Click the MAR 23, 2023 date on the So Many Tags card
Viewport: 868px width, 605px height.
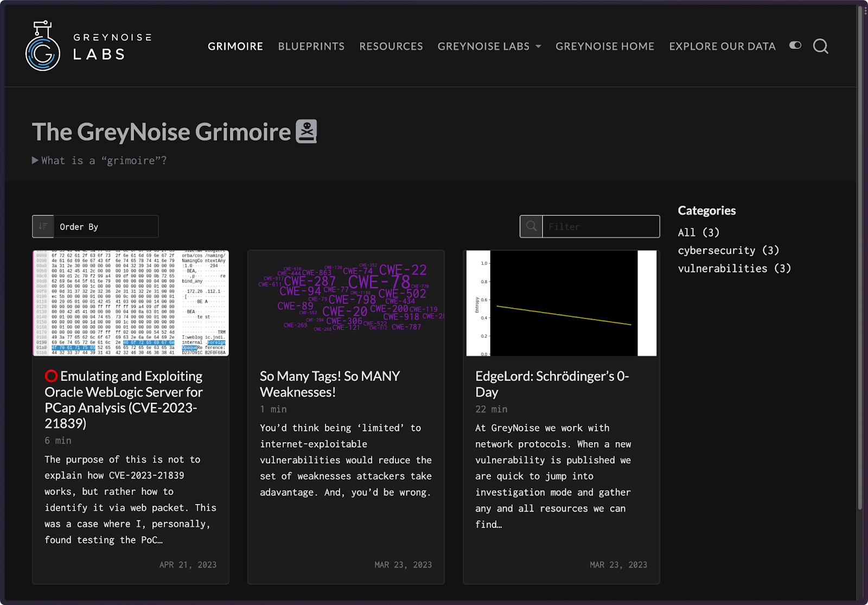point(403,565)
